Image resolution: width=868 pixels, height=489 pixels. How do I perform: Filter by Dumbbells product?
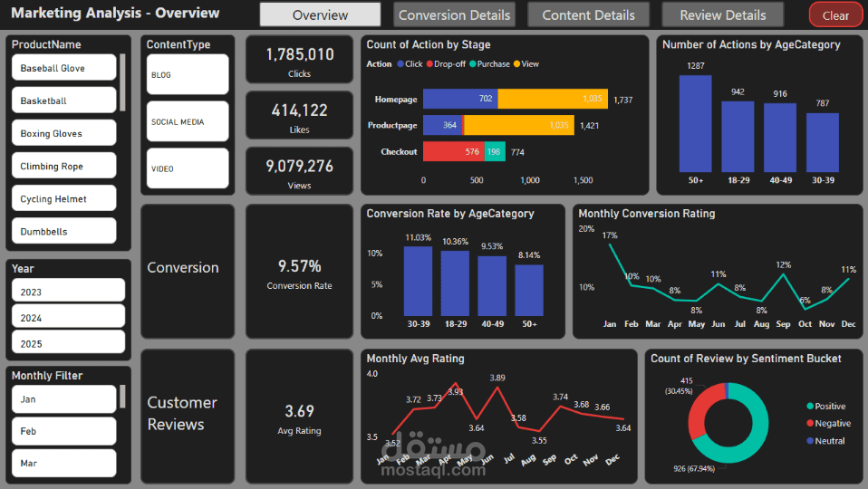[63, 231]
